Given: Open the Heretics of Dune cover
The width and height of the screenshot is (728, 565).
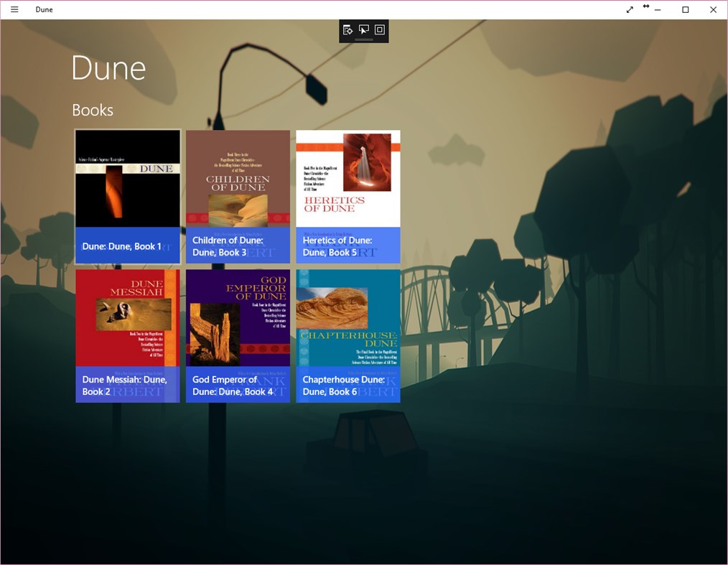Looking at the screenshot, I should 348,178.
